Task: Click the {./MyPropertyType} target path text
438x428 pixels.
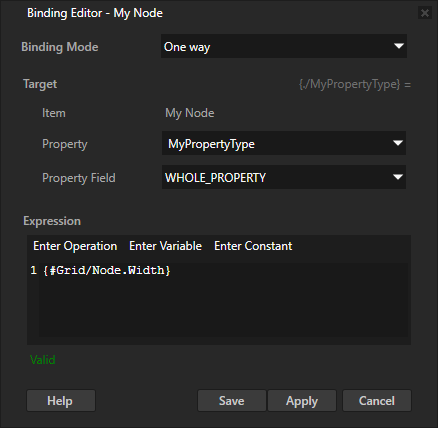Action: coord(349,84)
